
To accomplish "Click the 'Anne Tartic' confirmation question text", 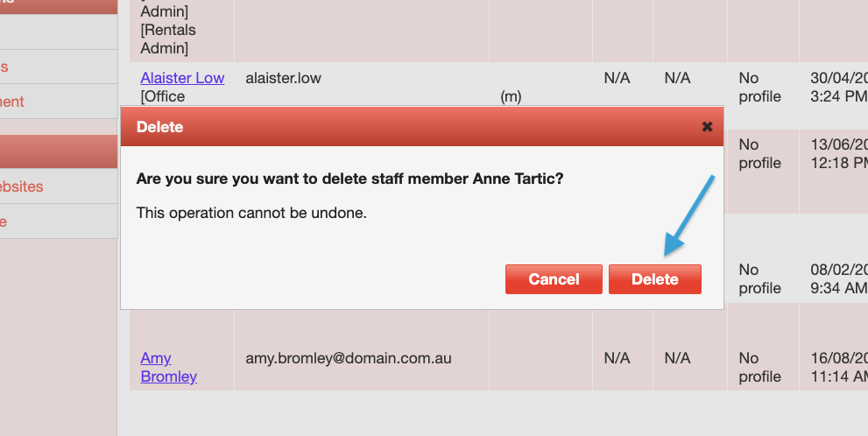I will point(350,179).
